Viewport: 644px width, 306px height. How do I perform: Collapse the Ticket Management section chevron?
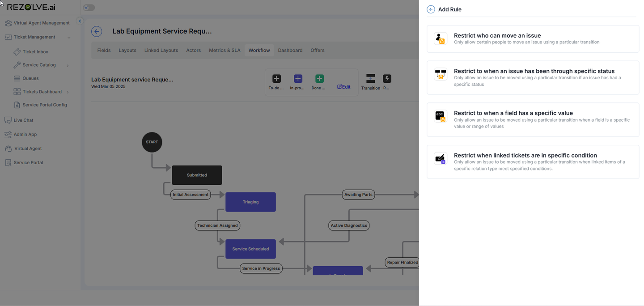click(69, 38)
